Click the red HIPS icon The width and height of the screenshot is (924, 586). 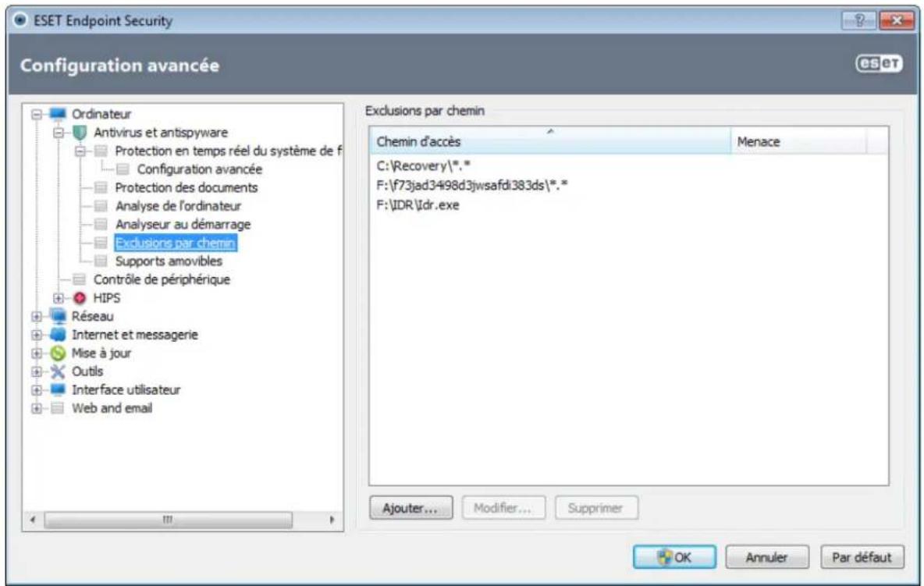point(80,298)
